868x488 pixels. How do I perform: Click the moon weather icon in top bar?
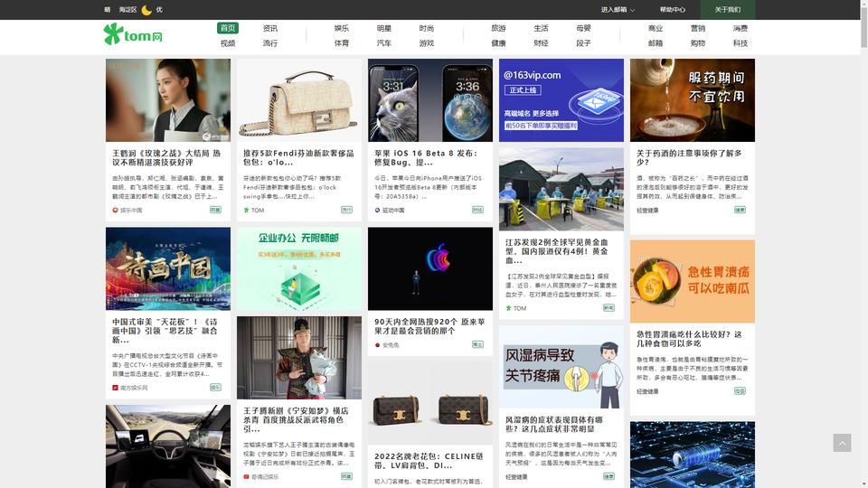(146, 10)
